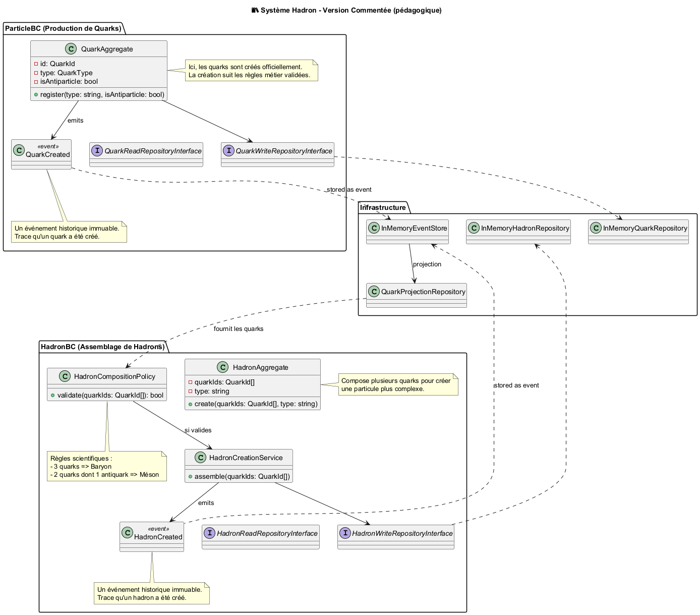Expand the empty compartment of InMemoryHadronRepository

pos(519,242)
